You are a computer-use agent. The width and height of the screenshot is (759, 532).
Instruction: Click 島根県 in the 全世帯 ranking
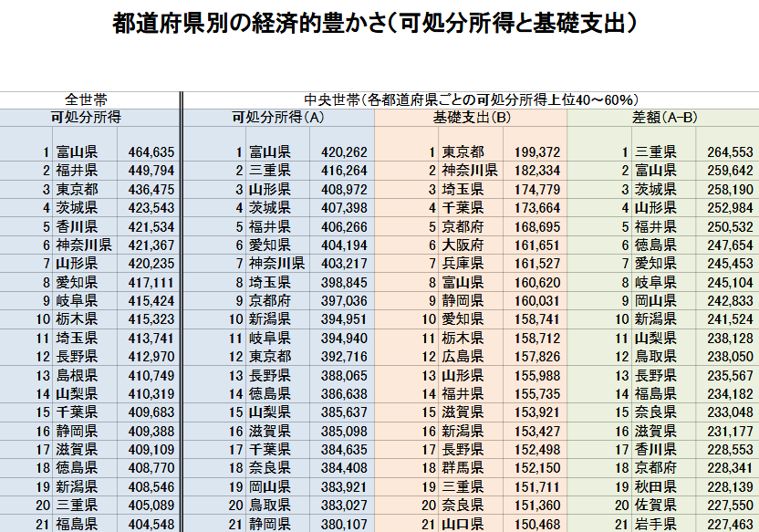pyautogui.click(x=77, y=375)
